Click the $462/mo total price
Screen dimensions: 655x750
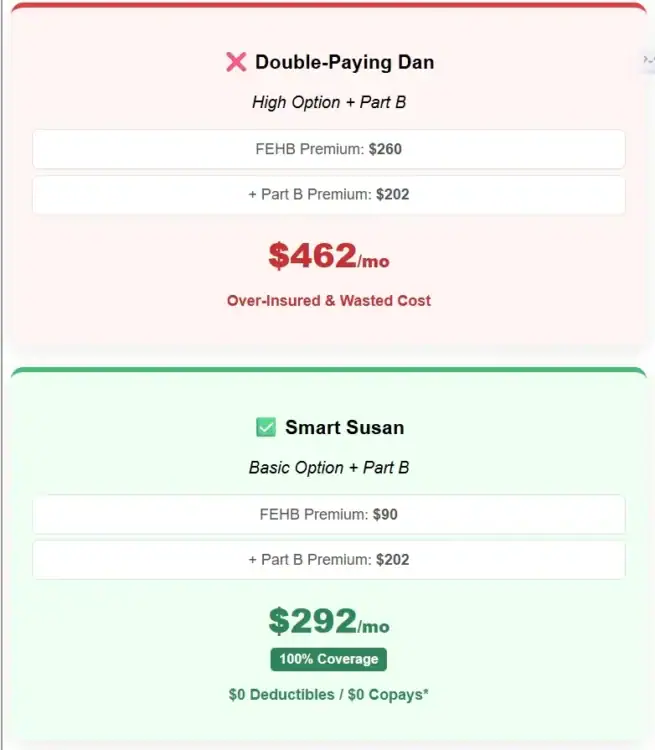[328, 257]
